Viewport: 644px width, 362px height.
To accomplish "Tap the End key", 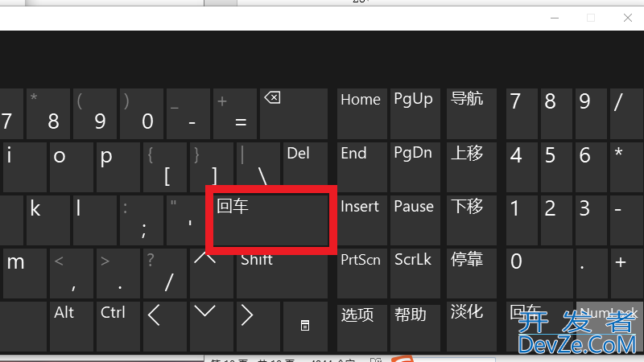I will coord(361,167).
